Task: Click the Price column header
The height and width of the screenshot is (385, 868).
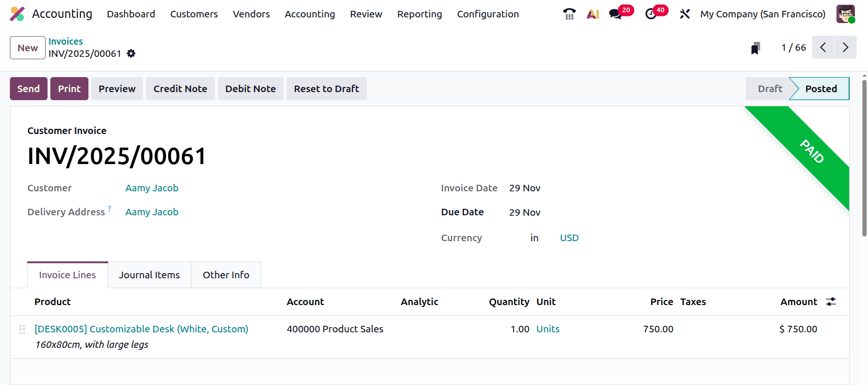Action: point(661,302)
